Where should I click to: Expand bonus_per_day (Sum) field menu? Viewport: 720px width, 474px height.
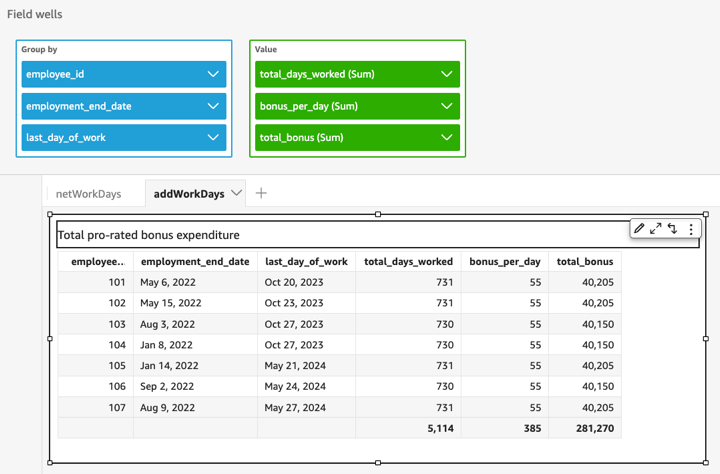point(446,106)
